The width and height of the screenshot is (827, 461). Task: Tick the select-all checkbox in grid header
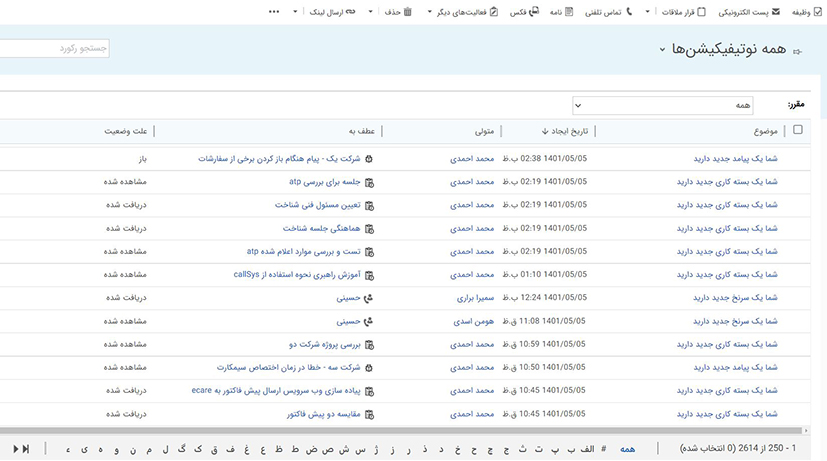797,130
